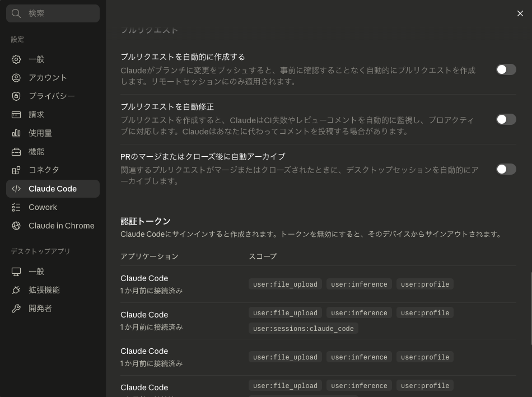The height and width of the screenshot is (397, 532).
Task: Toggle PRのマージまたはクローズ後に自動アーカイブ switch
Action: point(506,169)
